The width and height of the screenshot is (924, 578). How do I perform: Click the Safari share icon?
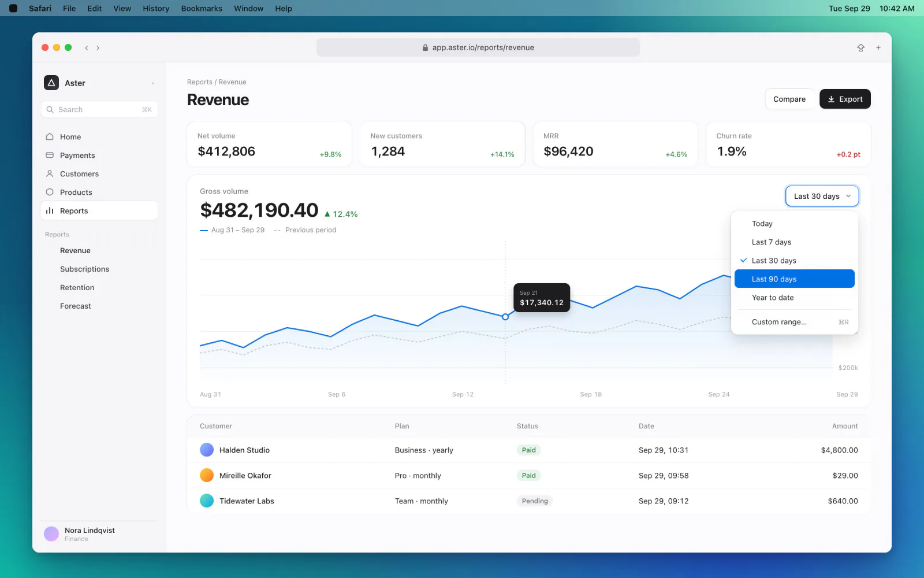pyautogui.click(x=860, y=48)
